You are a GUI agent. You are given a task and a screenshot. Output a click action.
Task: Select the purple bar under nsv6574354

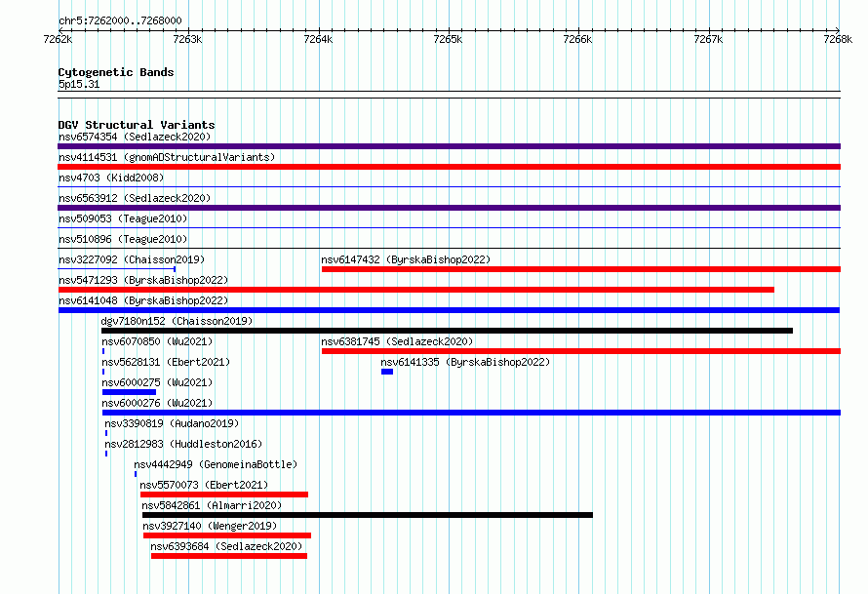point(449,146)
